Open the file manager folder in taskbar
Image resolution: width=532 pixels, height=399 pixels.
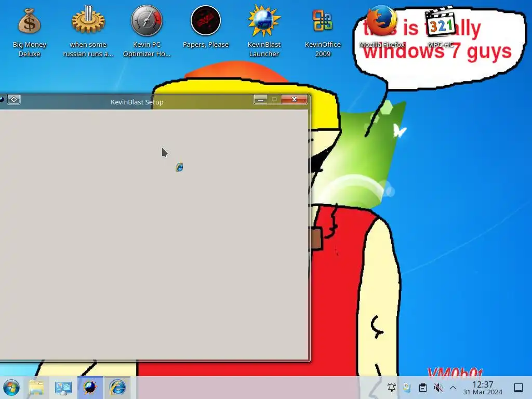pos(36,388)
